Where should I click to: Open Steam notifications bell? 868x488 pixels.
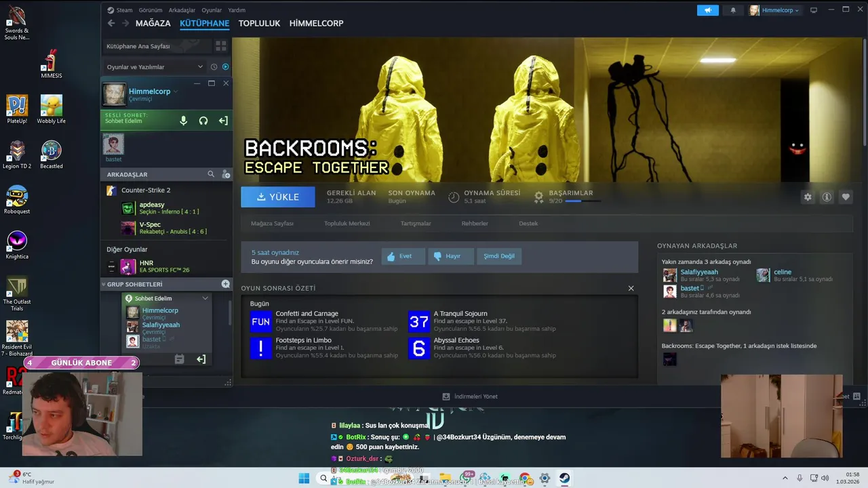click(x=733, y=10)
